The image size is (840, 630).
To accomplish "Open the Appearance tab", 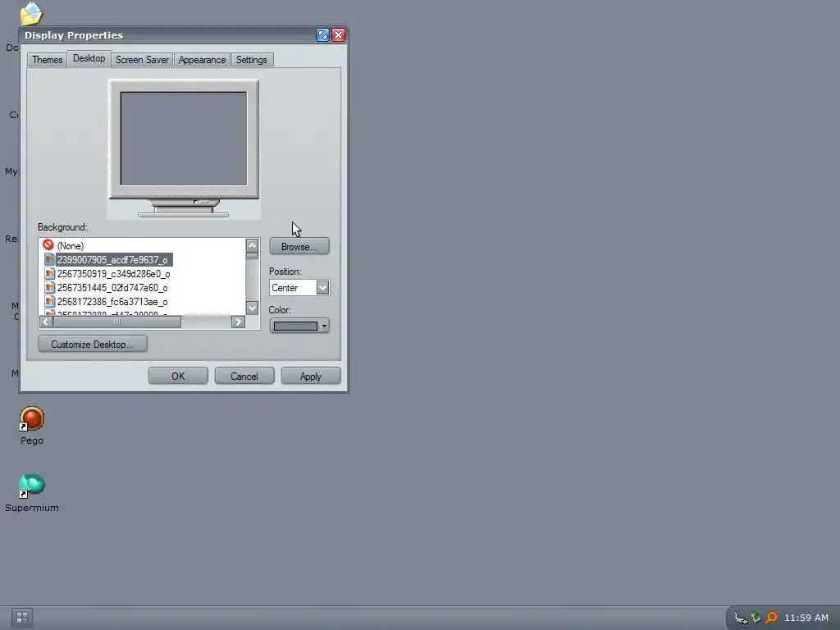I will 202,59.
